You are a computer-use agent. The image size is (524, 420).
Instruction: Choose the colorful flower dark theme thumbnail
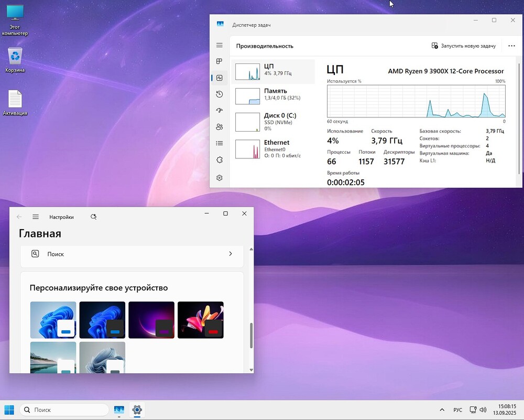(x=201, y=320)
